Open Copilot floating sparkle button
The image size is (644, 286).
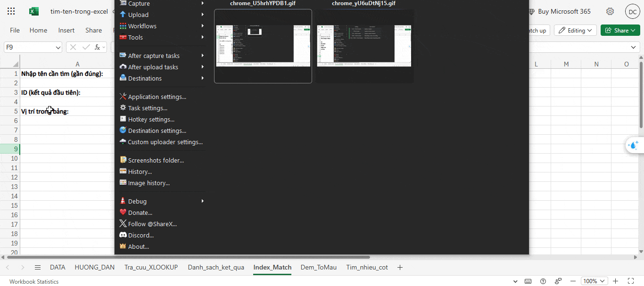click(x=634, y=145)
